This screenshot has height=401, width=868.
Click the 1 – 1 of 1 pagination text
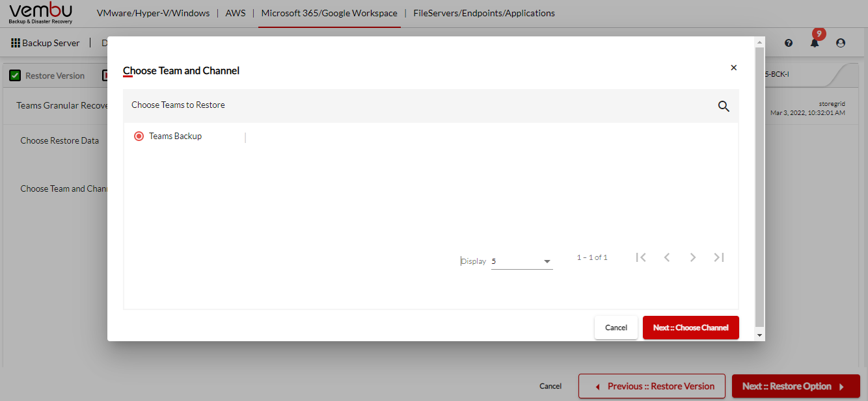[592, 257]
